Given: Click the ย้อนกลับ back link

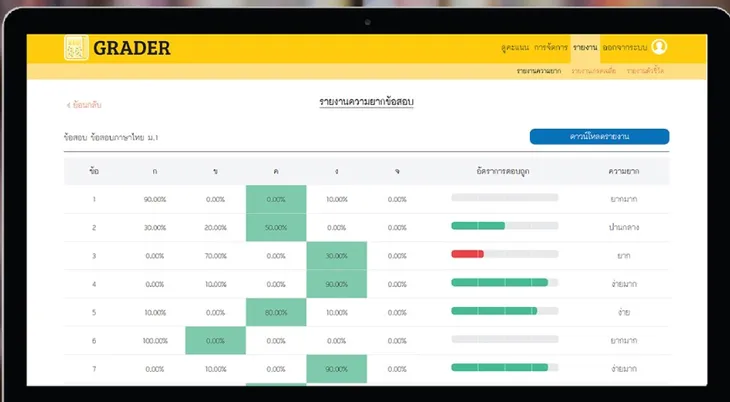Looking at the screenshot, I should [85, 104].
